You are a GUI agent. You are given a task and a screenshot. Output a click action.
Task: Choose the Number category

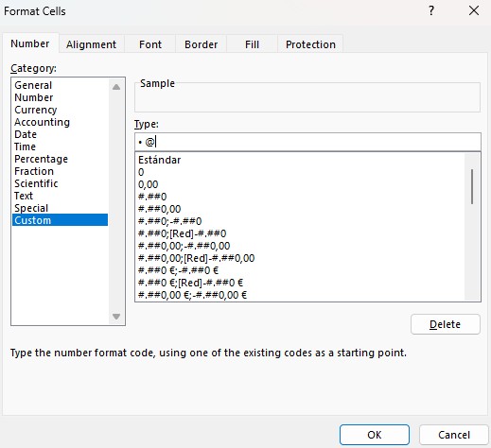point(60,97)
